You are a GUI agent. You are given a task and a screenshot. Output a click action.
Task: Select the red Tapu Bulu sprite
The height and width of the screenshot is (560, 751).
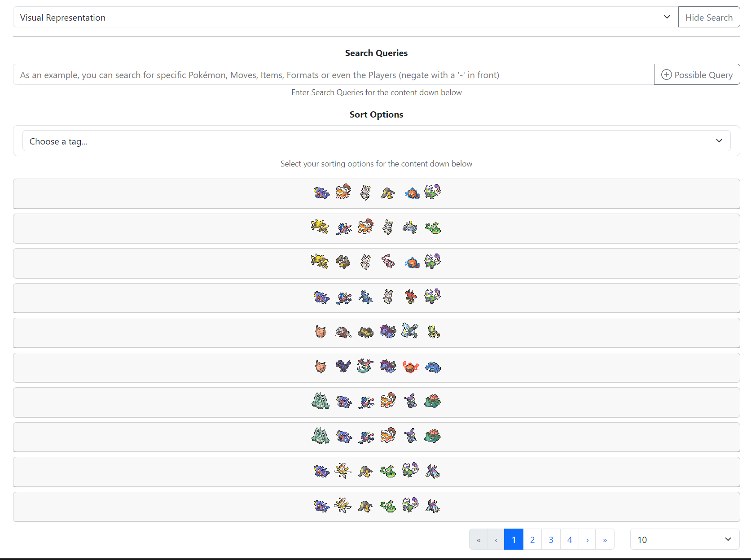point(410,297)
